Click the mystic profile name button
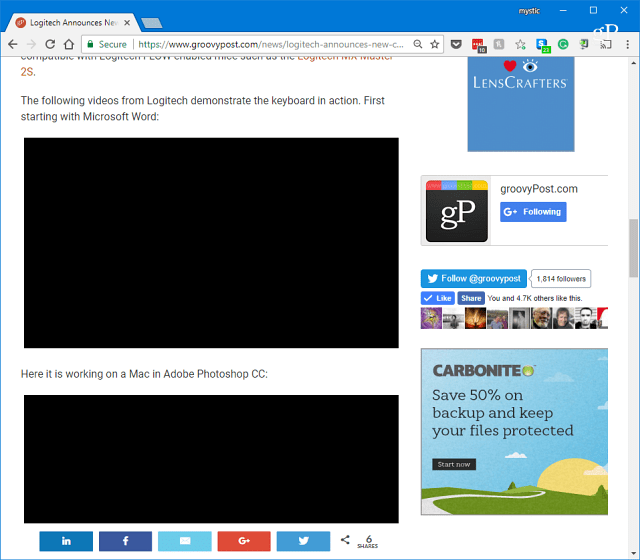The height and width of the screenshot is (560, 640). tap(529, 11)
